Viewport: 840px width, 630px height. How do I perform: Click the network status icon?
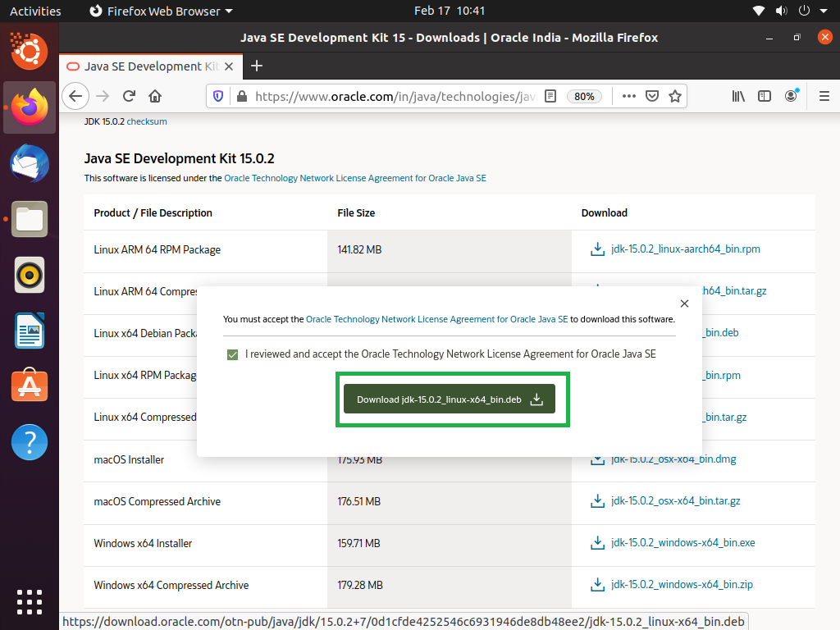point(759,11)
